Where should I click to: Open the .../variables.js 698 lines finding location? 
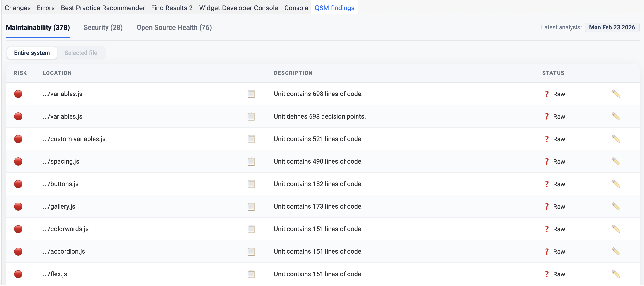(62, 94)
